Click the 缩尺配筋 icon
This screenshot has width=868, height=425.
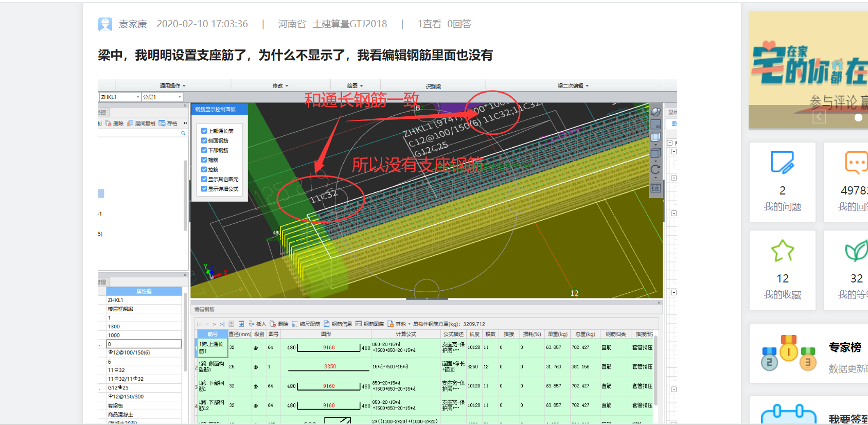tap(295, 324)
